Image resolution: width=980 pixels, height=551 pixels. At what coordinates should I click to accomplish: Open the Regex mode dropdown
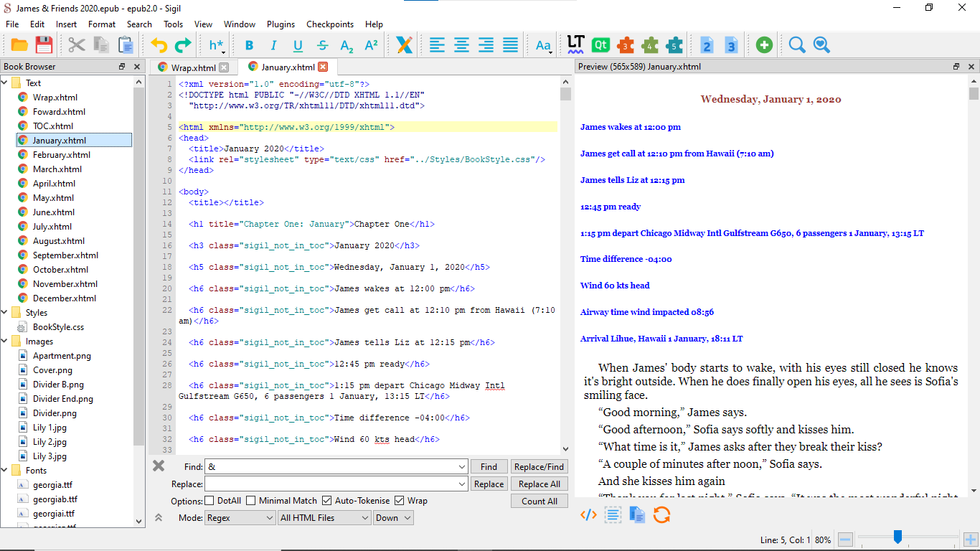[x=240, y=518]
